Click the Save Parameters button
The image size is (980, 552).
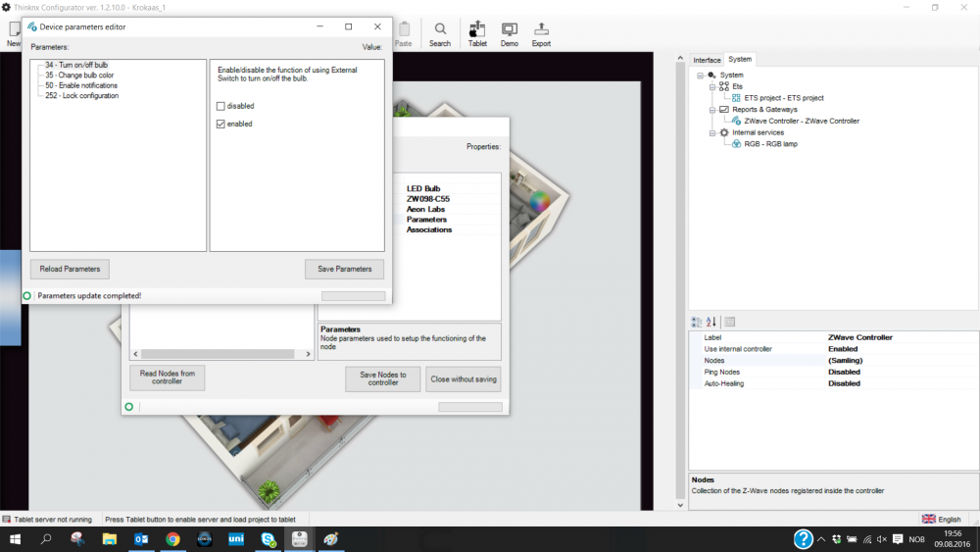point(344,269)
